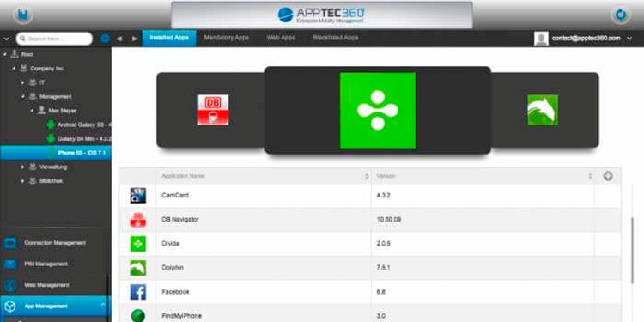Click the FindMyiPhone row icon
This screenshot has height=322, width=644.
tap(138, 315)
